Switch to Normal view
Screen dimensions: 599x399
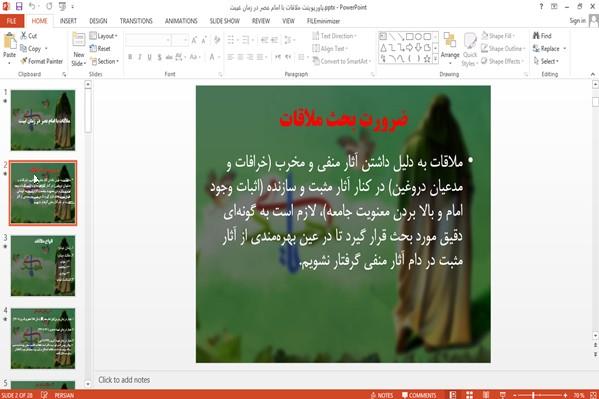tap(453, 395)
